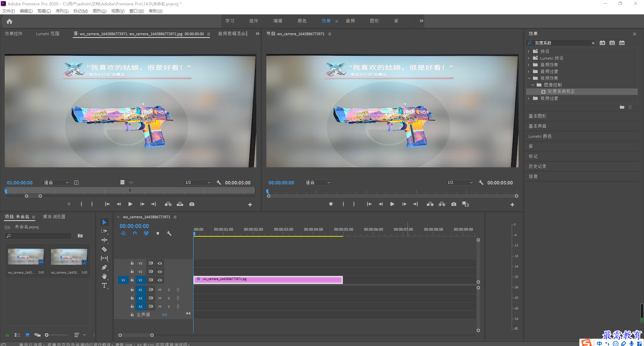Expand the 音频过渡 folder

[x=529, y=71]
